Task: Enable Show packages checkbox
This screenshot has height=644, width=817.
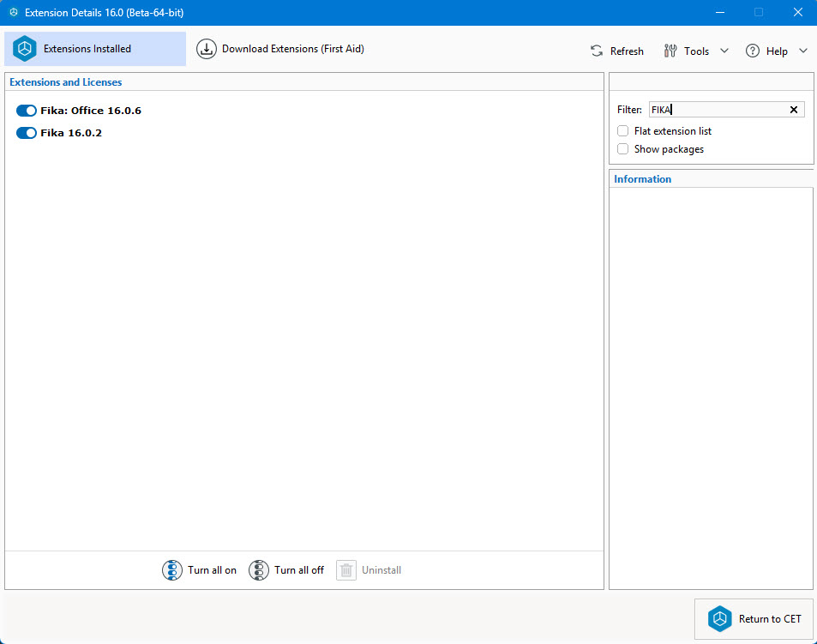Action: (622, 149)
